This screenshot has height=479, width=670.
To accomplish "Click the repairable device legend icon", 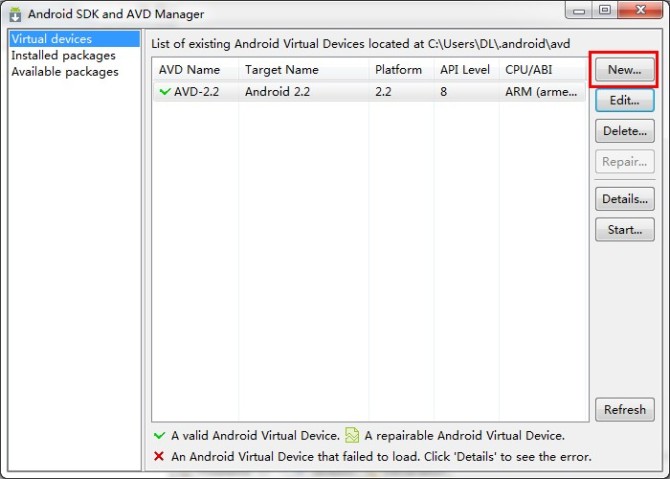I will 352,435.
